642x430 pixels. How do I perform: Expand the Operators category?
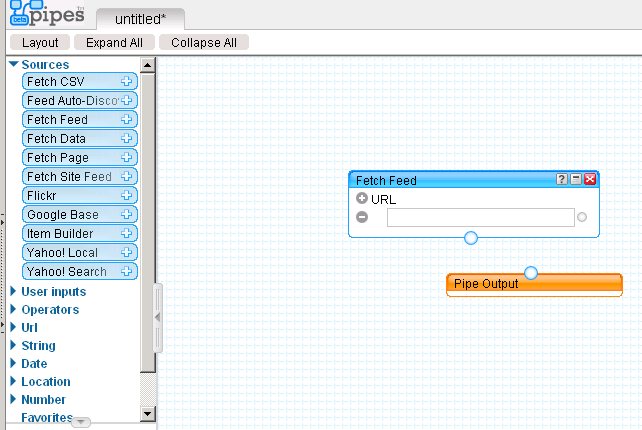click(14, 310)
